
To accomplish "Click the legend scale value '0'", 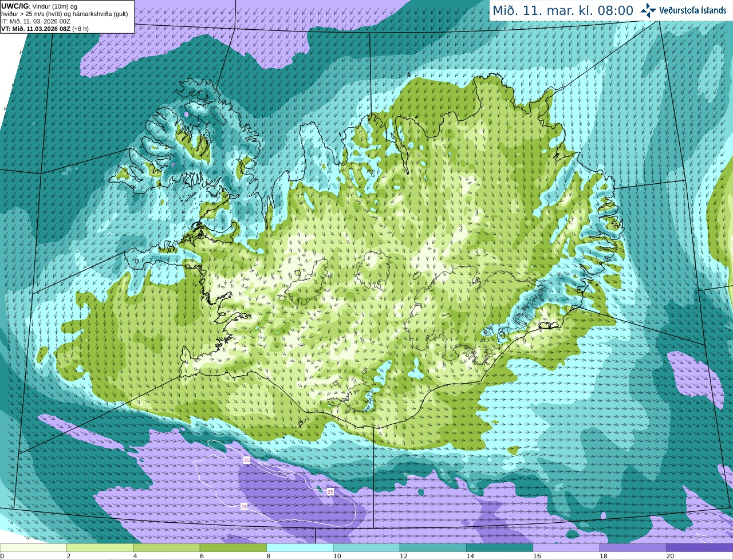I will (x=2, y=556).
